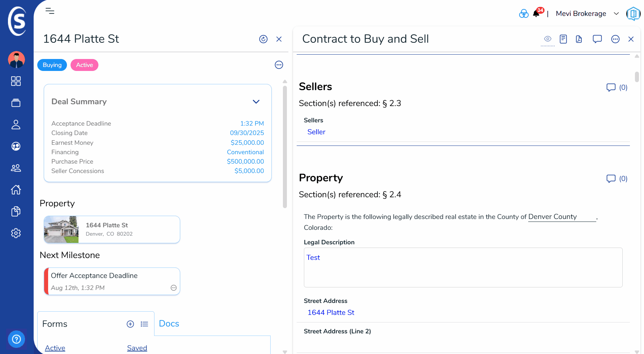
Task: Select the Forms tab
Action: point(55,324)
